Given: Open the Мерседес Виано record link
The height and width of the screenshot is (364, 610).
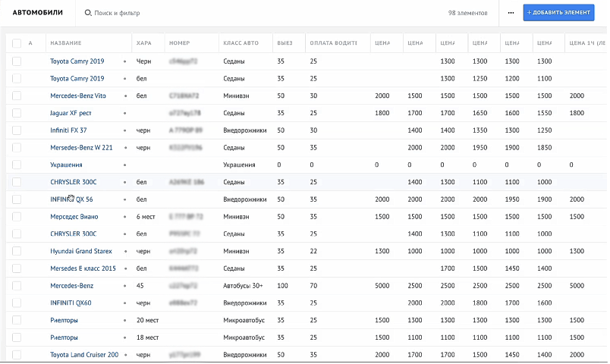Looking at the screenshot, I should point(74,217).
